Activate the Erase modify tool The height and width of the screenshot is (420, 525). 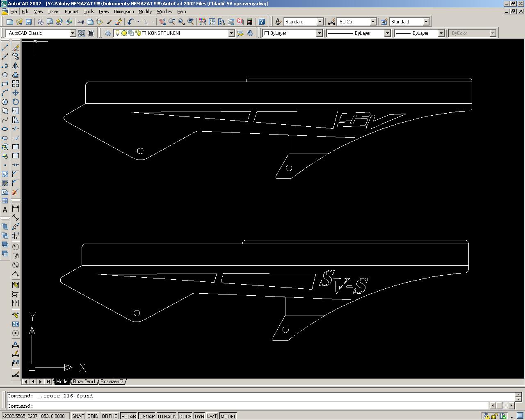16,48
